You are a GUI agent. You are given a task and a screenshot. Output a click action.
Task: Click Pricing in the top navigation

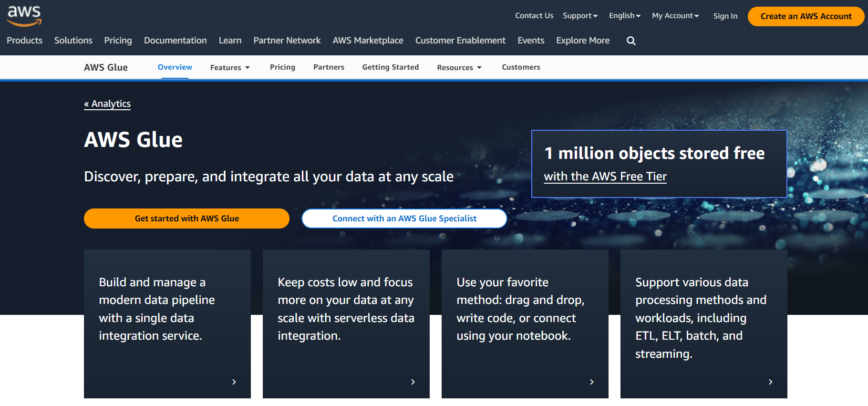pos(118,41)
